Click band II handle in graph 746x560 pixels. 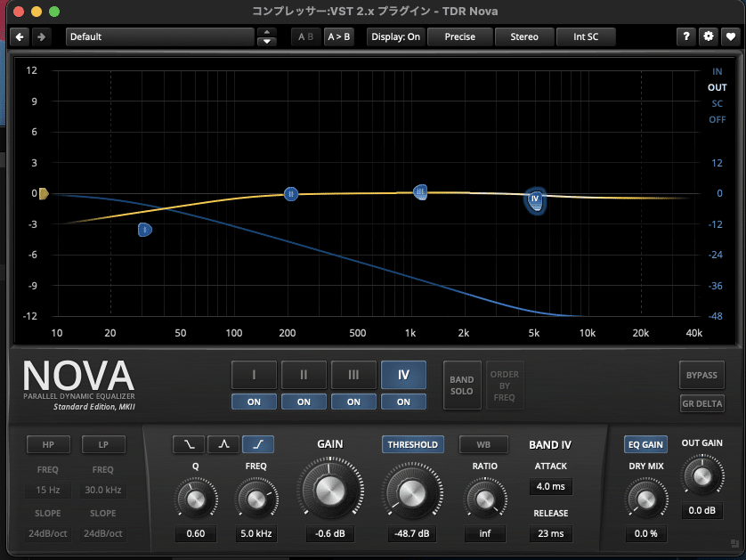point(291,194)
